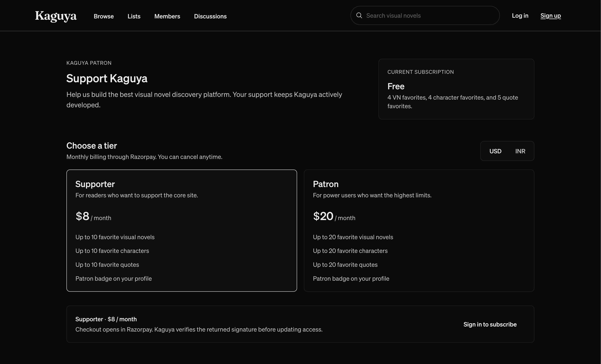Click the $20 per month price
This screenshot has width=601, height=364.
click(x=334, y=216)
